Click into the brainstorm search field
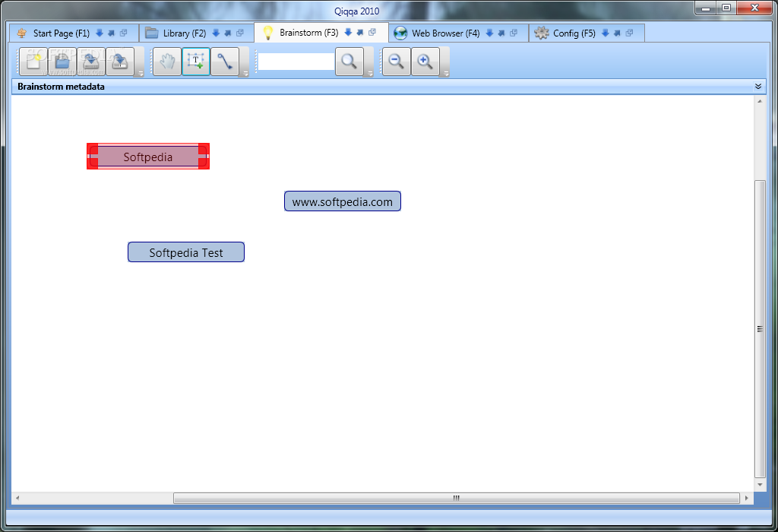778x532 pixels. pyautogui.click(x=296, y=62)
